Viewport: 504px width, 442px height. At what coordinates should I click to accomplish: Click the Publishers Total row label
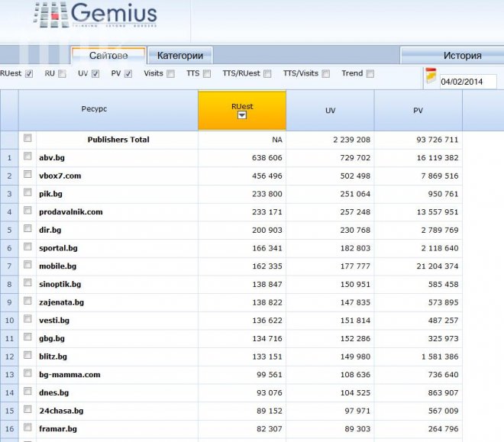coord(118,140)
